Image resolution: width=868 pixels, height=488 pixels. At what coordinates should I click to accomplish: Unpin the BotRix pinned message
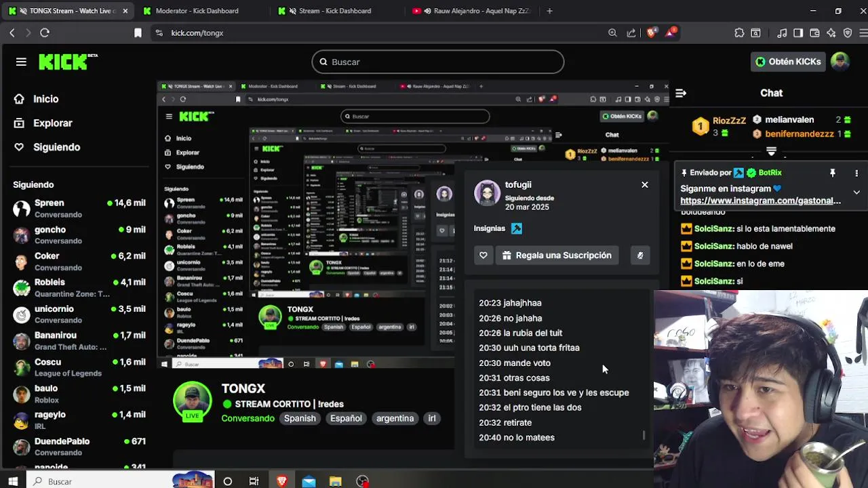coord(833,173)
